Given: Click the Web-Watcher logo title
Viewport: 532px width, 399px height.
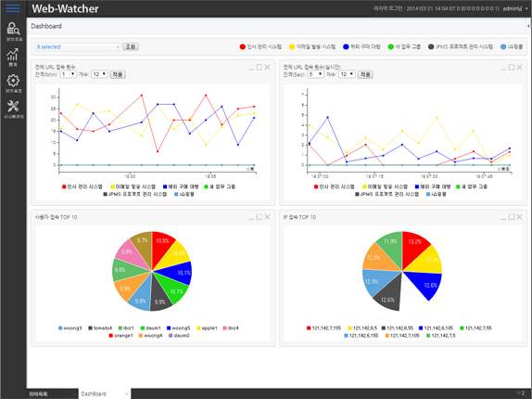Looking at the screenshot, I should 65,8.
